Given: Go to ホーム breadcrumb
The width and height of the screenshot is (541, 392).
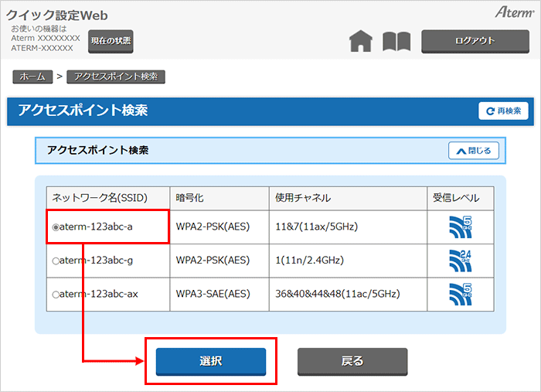Looking at the screenshot, I should click(x=32, y=77).
